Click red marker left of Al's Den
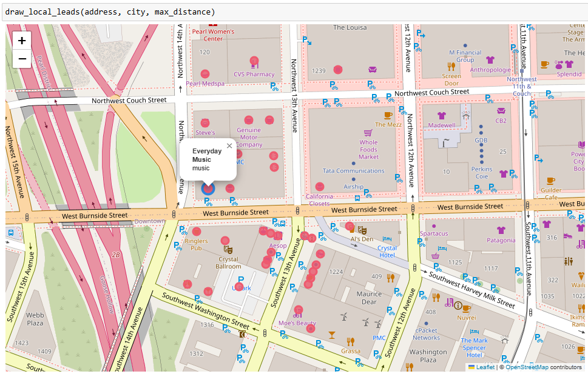 tap(350, 226)
